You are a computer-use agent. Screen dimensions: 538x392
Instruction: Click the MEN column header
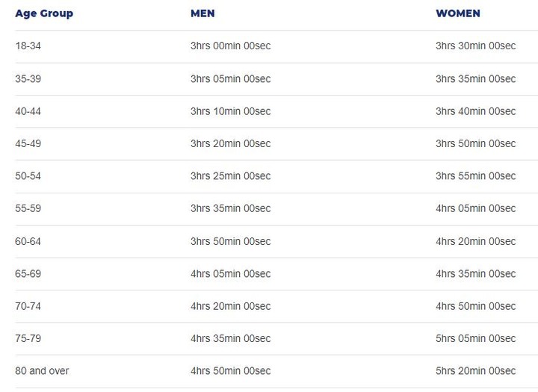[202, 13]
